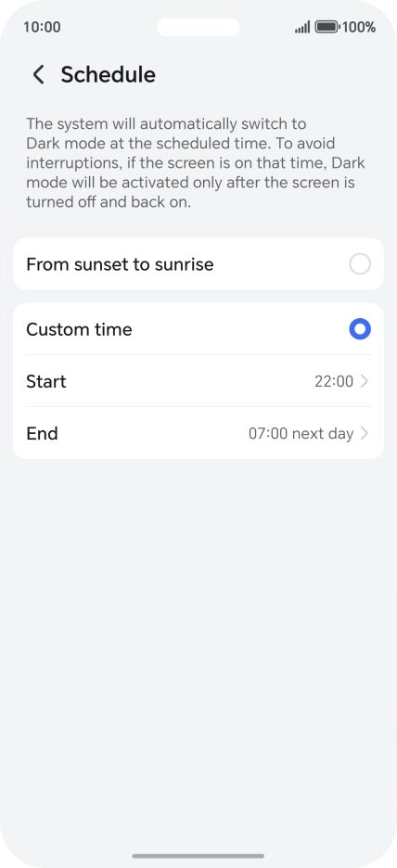Tap the 10:00 clock in status bar
This screenshot has height=868, width=397.
[42, 27]
